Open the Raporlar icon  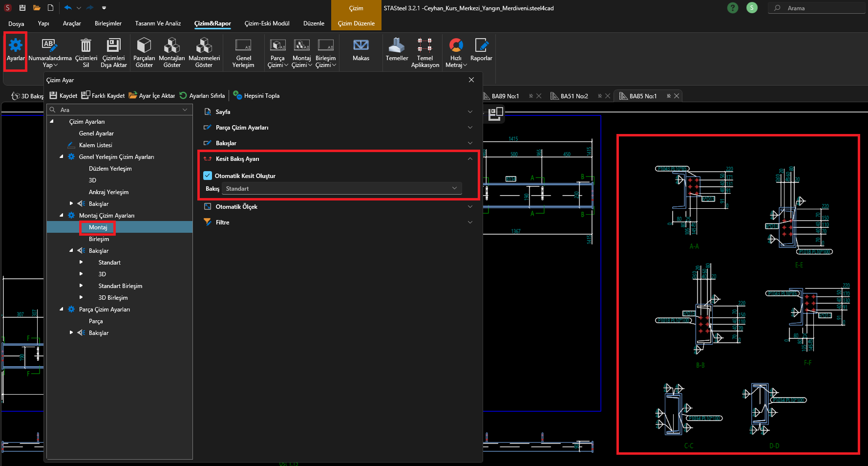pos(481,45)
